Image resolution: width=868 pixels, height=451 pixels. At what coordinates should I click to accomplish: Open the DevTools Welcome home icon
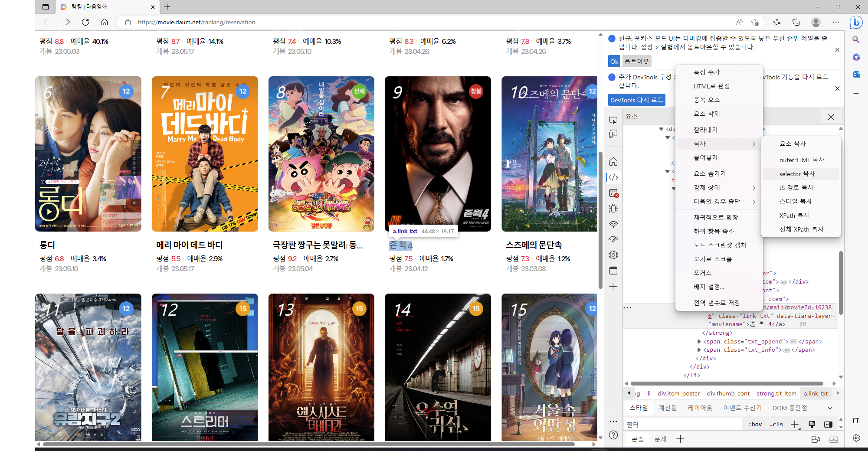coord(613,162)
